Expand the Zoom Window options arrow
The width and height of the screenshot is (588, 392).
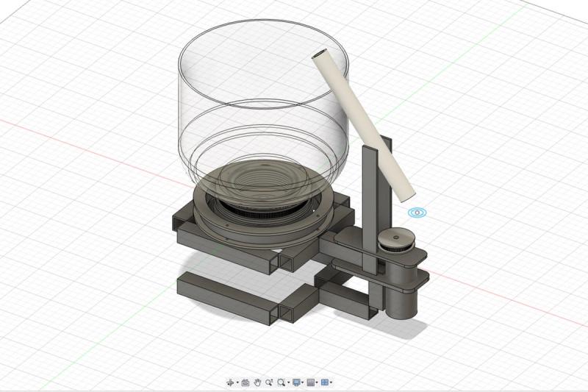click(288, 382)
